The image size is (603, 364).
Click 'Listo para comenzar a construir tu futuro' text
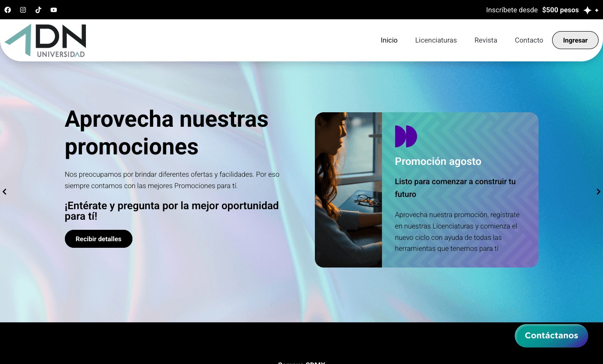point(455,188)
